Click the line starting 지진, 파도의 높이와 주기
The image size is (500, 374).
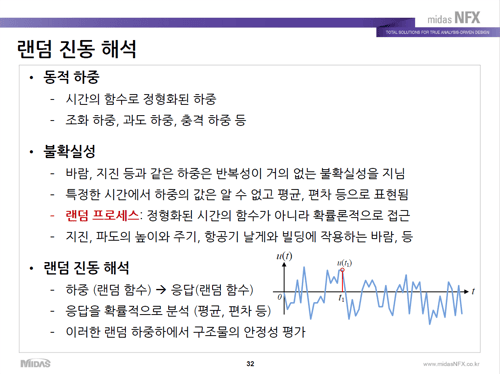point(239,237)
